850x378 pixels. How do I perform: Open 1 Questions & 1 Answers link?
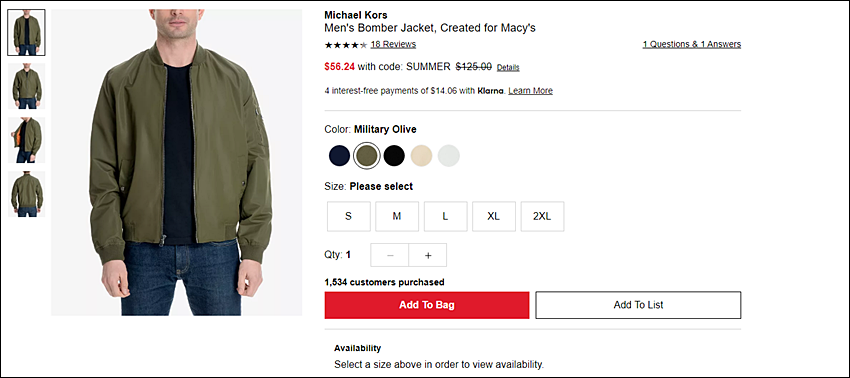tap(692, 44)
